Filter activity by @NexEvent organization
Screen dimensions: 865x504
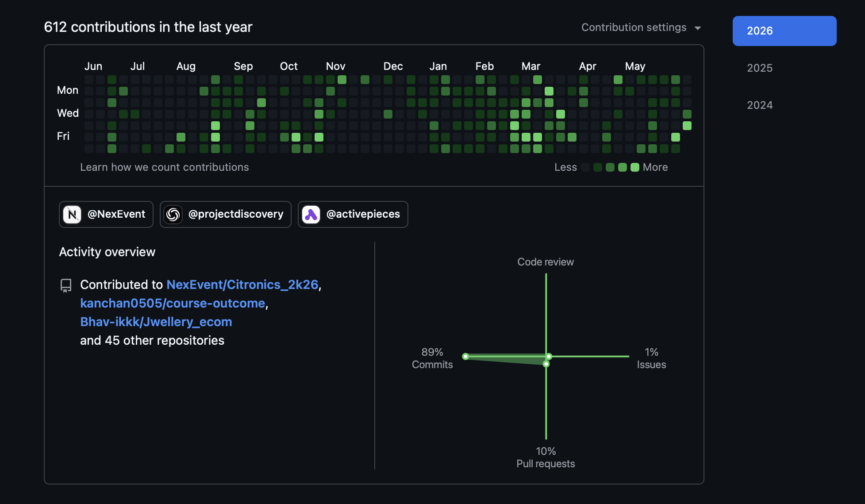(x=106, y=215)
